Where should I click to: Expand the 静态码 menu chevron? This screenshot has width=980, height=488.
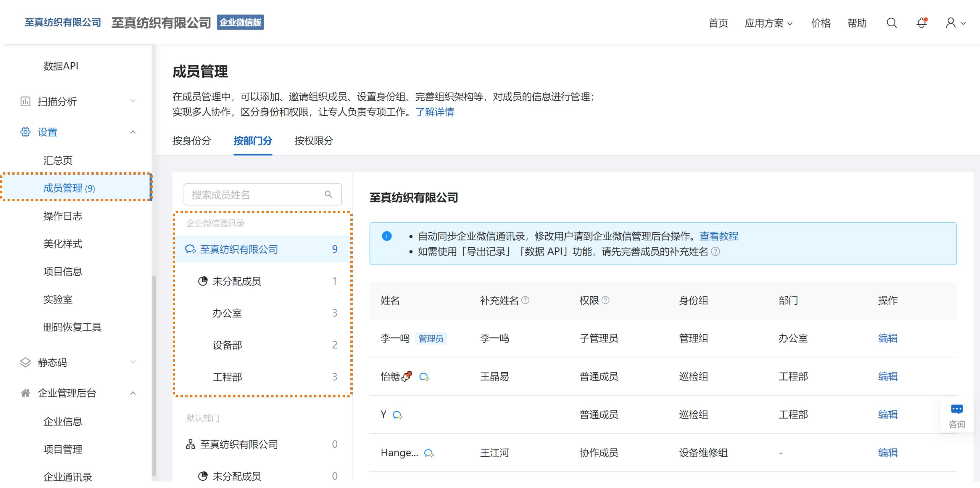point(133,362)
